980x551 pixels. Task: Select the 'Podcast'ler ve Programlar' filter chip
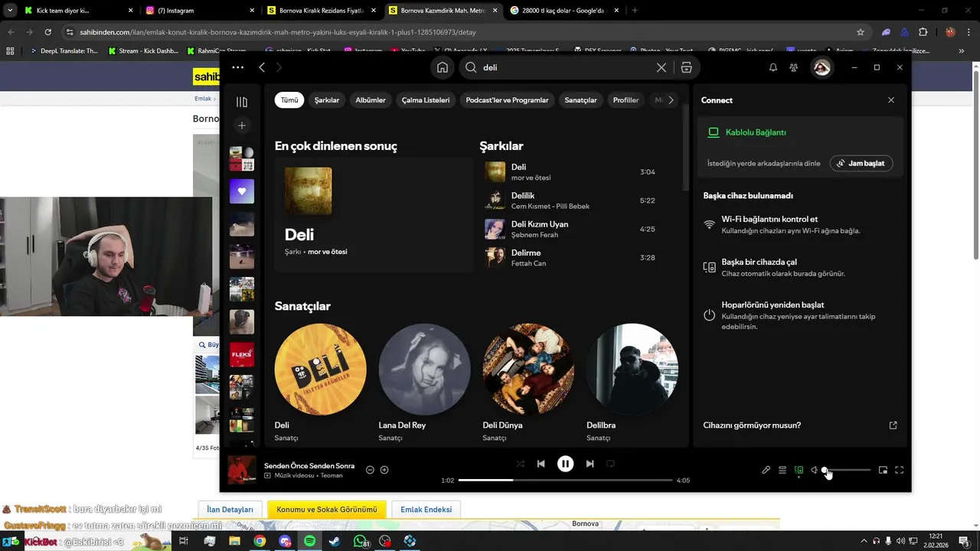point(507,100)
